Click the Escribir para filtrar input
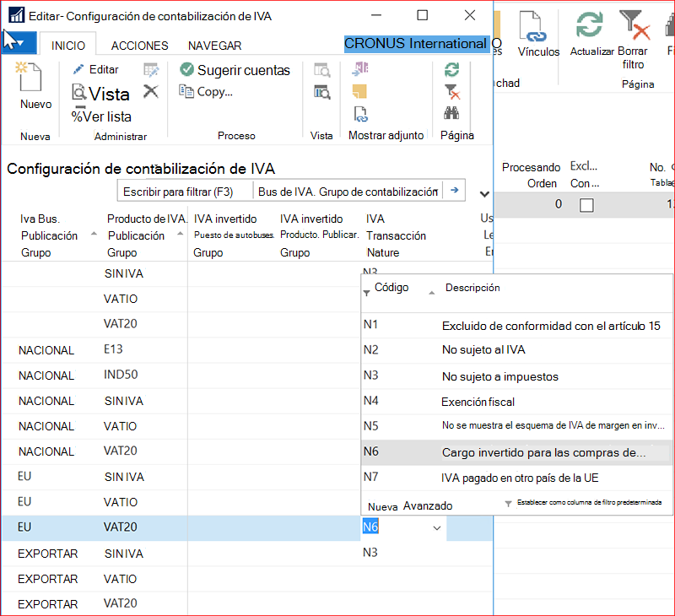 pyautogui.click(x=185, y=192)
